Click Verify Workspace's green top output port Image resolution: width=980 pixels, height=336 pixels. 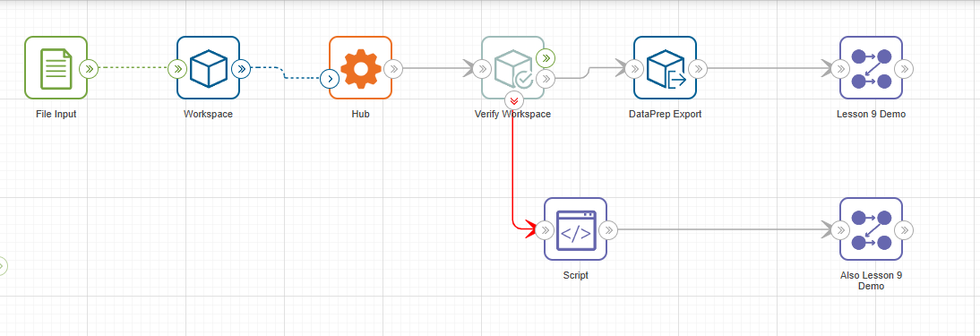tap(546, 58)
